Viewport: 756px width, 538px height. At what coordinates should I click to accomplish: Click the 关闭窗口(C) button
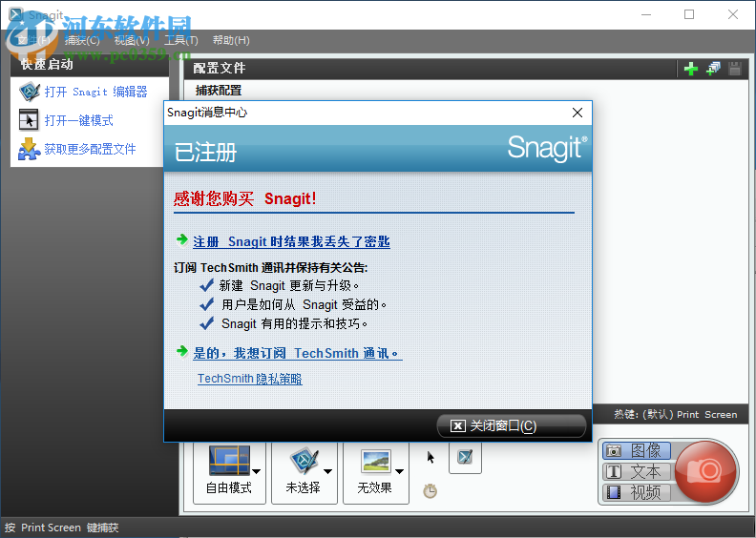coord(511,425)
